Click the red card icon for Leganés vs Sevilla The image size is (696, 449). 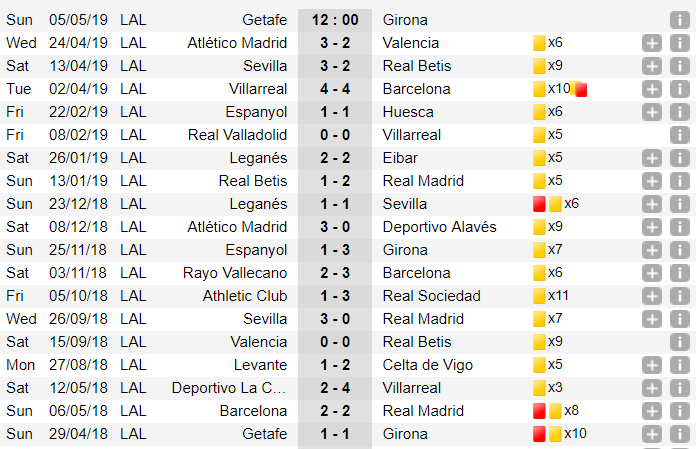click(x=539, y=204)
